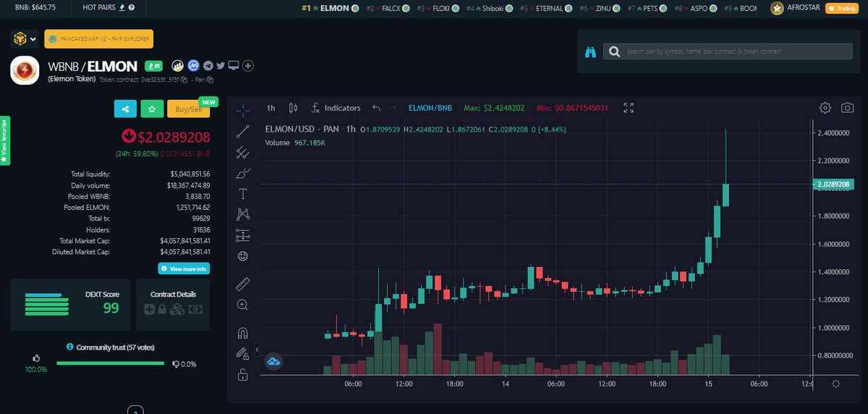
Task: Open hot pair #4 Shiboki
Action: [x=489, y=9]
